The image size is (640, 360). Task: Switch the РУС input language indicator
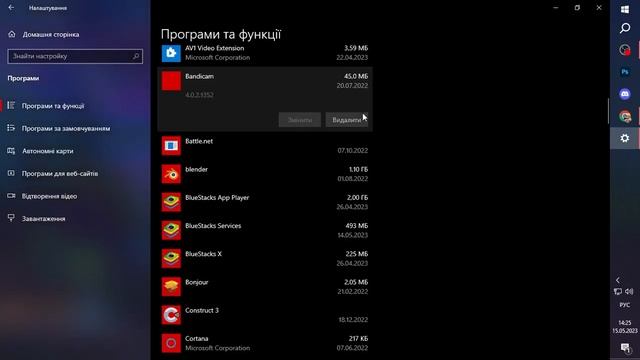click(624, 305)
